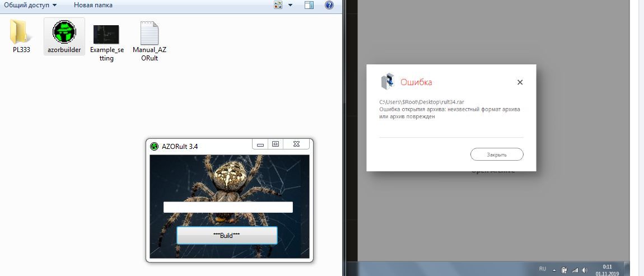The image size is (644, 276).
Task: Click the ***Build*** button
Action: (227, 235)
